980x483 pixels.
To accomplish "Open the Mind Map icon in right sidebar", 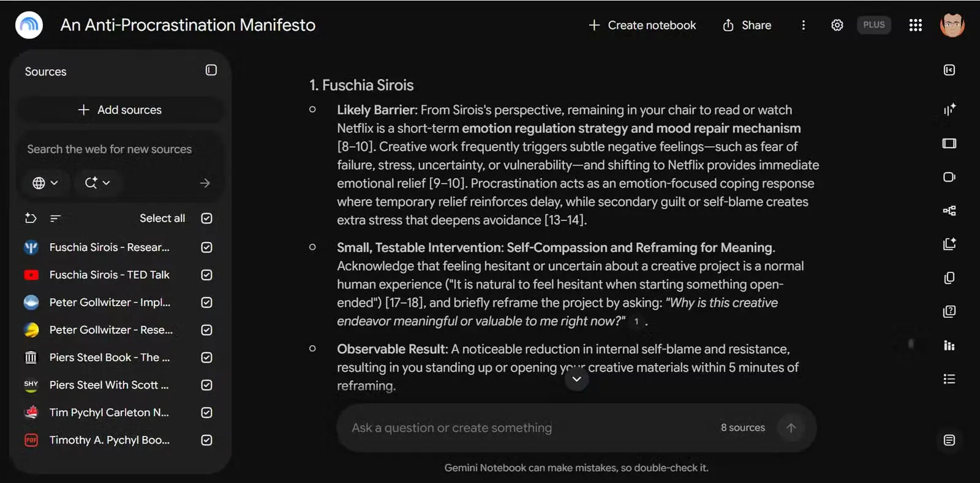I will [949, 211].
